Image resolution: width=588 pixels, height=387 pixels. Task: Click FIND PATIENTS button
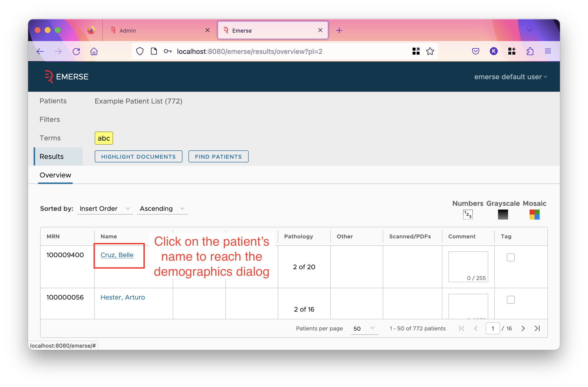(218, 156)
